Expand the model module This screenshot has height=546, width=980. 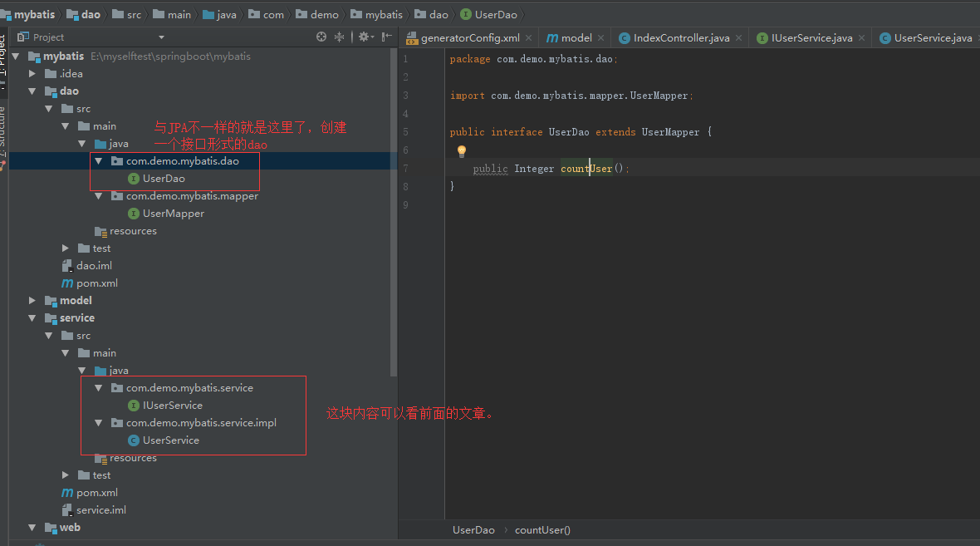click(32, 301)
